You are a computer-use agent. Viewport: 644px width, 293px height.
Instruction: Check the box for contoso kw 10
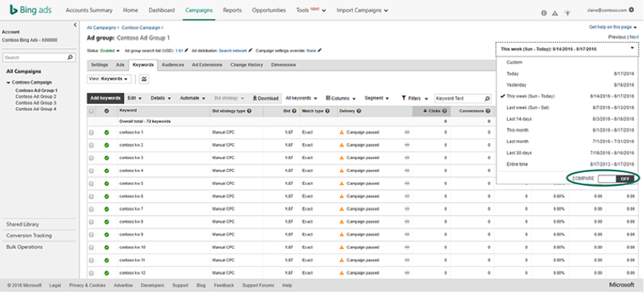coord(91,247)
